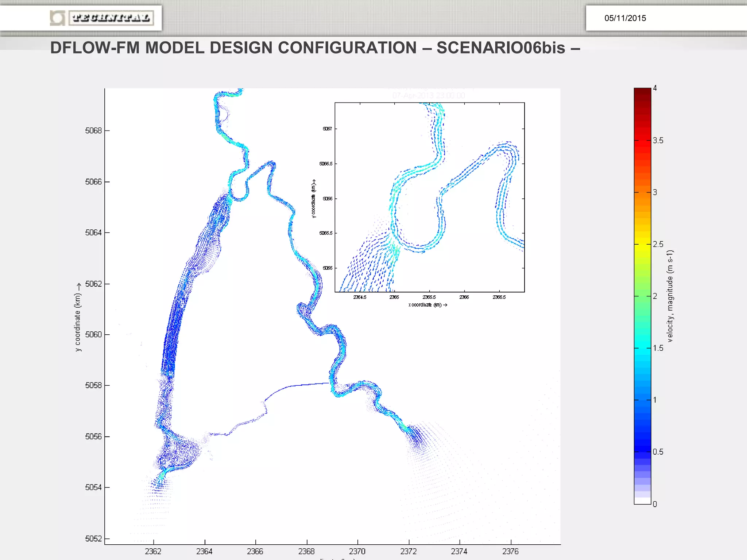Click y-axis tick label 5058
Screen dimensions: 747x560
pyautogui.click(x=93, y=385)
